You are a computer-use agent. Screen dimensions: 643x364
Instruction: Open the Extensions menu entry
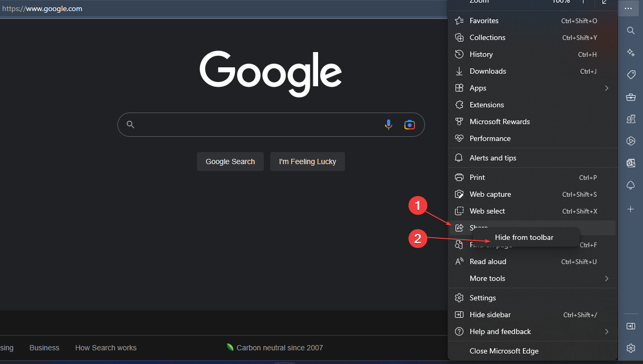(532, 105)
